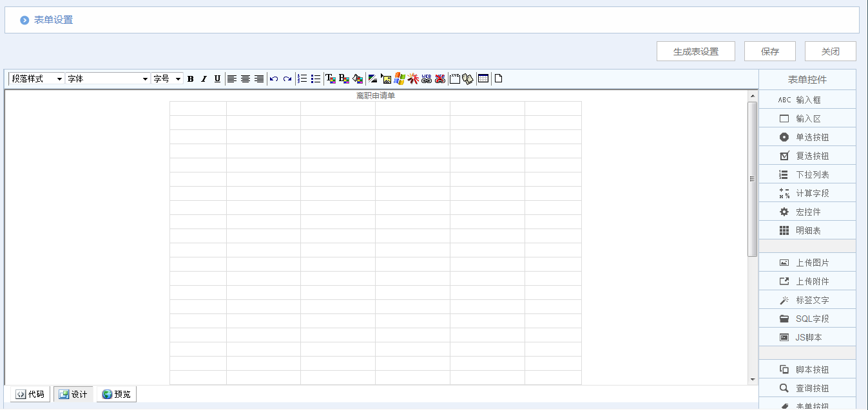Screen dimensions: 868x410
Task: Open the 段落样式 paragraph style dropdown
Action: [37, 79]
